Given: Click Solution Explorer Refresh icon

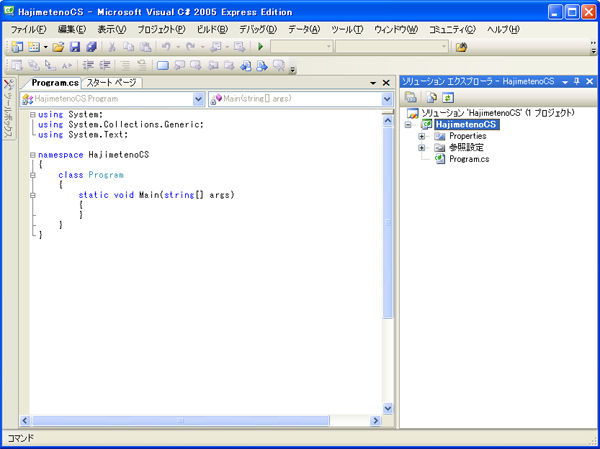Looking at the screenshot, I should coord(448,98).
